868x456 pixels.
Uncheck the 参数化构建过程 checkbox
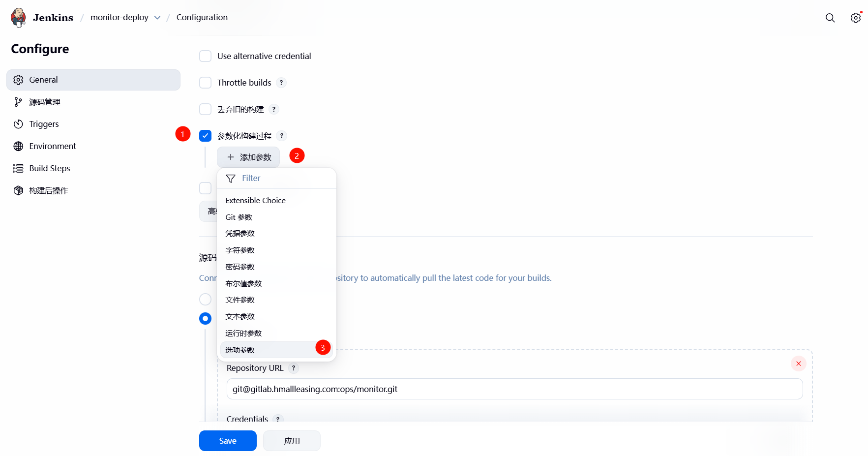pos(205,136)
